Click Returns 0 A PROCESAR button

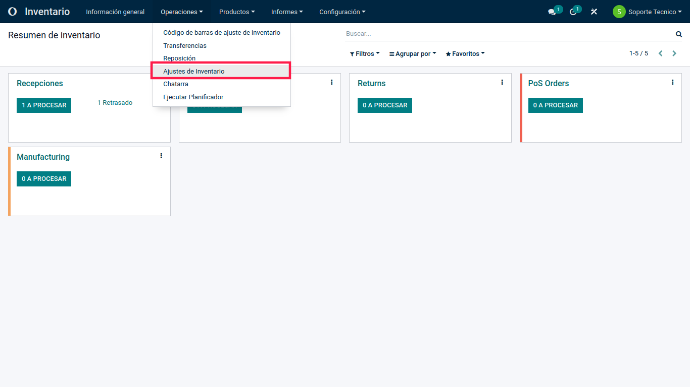tap(385, 105)
